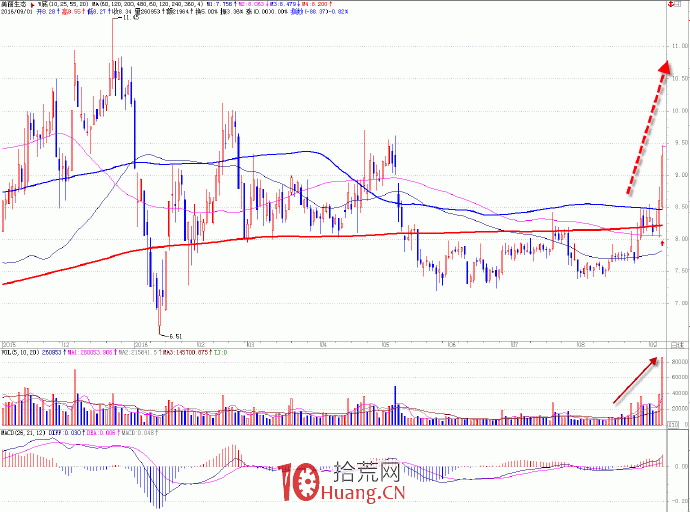690x512 pixels.
Task: Open the VOL(5,10,20) indicator label
Action: pyautogui.click(x=20, y=352)
